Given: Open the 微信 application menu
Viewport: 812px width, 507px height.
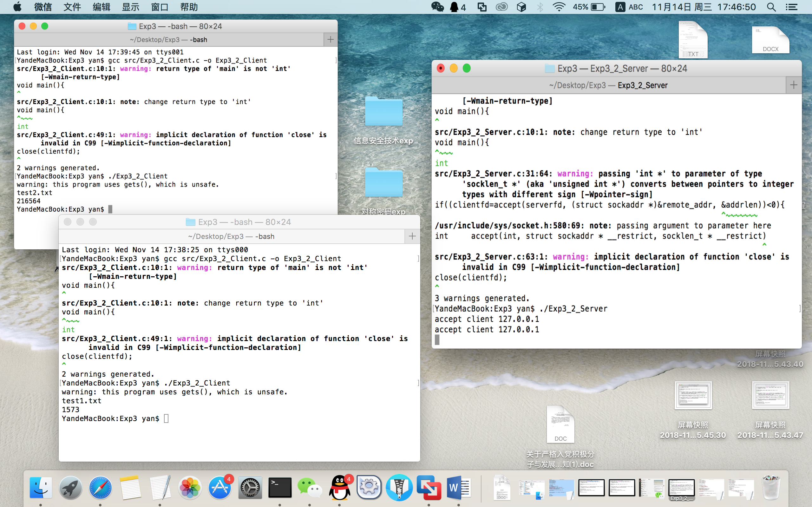Looking at the screenshot, I should (43, 7).
